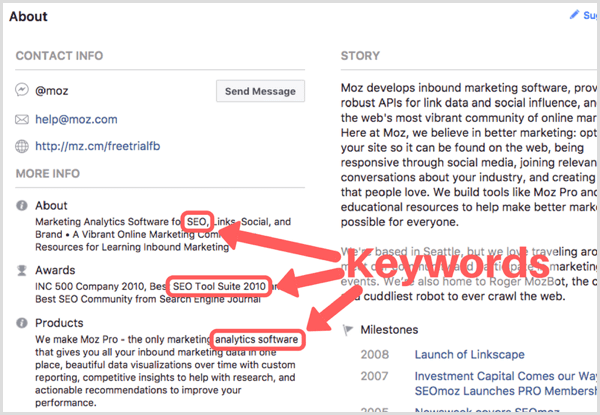Click the globe website icon
The image size is (600, 415).
point(22,146)
